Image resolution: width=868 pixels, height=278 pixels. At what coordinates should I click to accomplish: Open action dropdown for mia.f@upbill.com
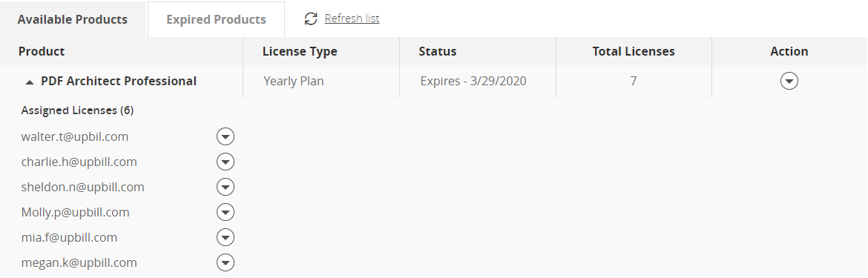point(226,238)
